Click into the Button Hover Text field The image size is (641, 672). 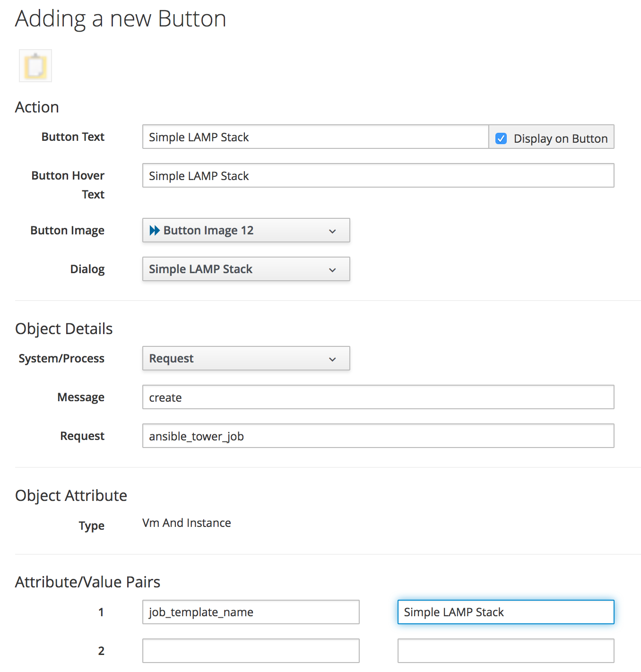(x=378, y=176)
